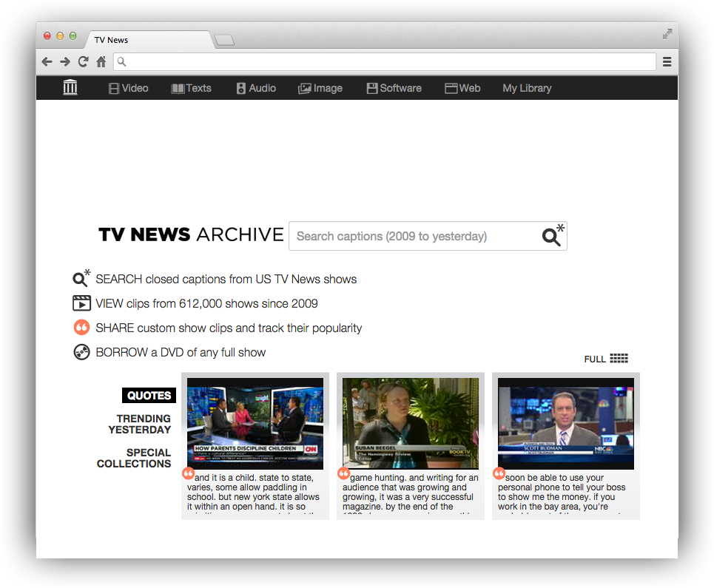Click the DVD disc icon beside BORROW
Image resolution: width=714 pixels, height=588 pixels.
[x=81, y=352]
